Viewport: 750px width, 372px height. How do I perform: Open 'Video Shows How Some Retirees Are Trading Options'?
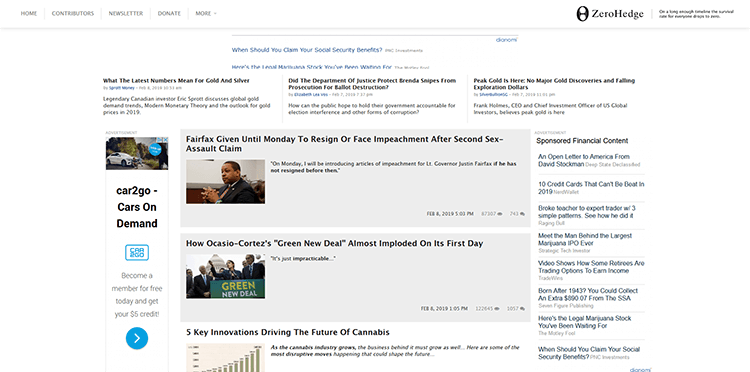[591, 267]
